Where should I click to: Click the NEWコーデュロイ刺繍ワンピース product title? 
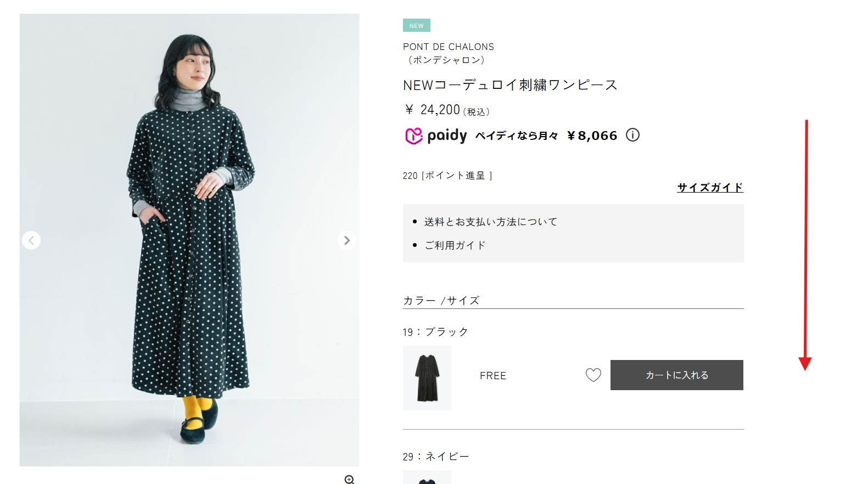[510, 85]
